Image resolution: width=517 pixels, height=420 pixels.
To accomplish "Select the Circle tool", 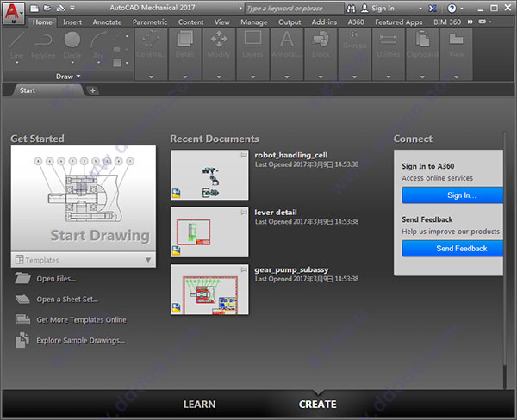I will pos(72,46).
